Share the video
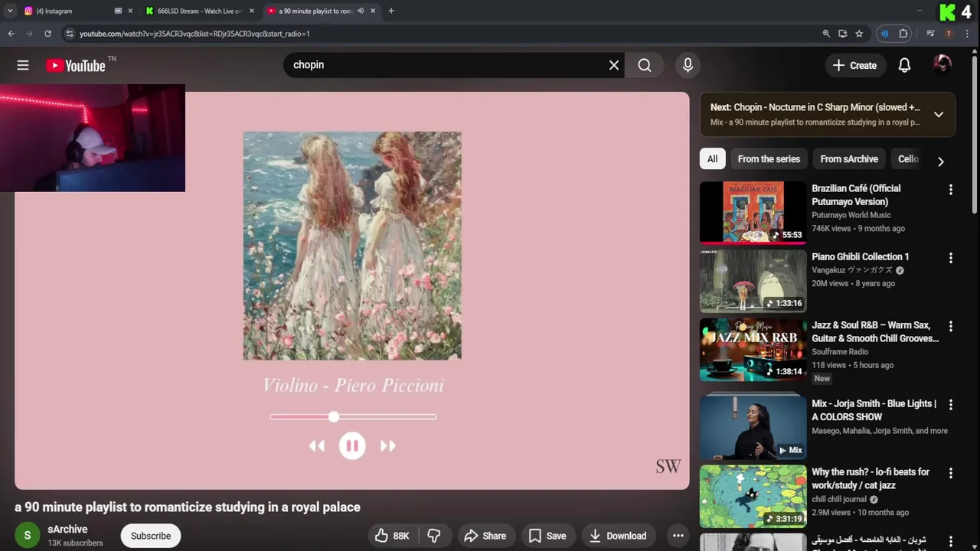The height and width of the screenshot is (551, 980). [485, 536]
